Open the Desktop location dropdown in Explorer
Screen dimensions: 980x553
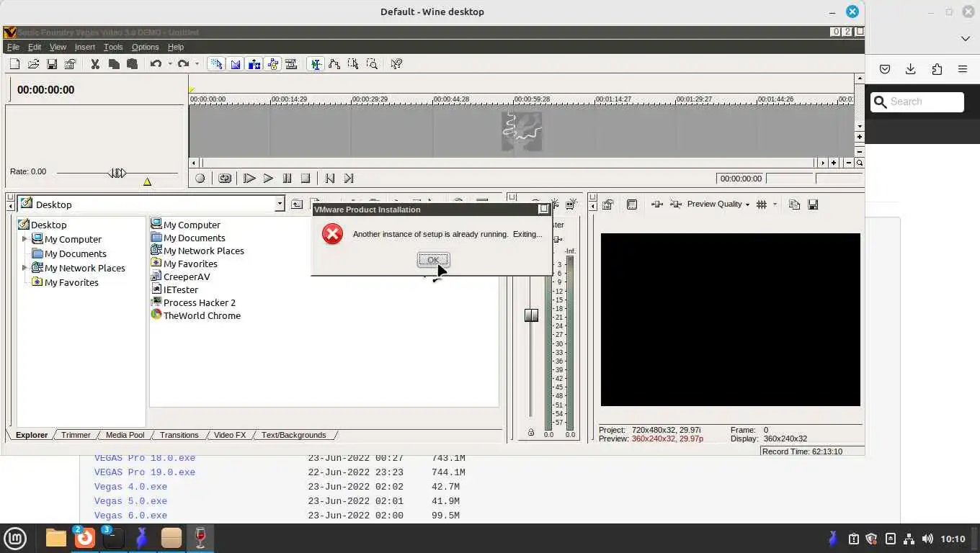pos(280,204)
